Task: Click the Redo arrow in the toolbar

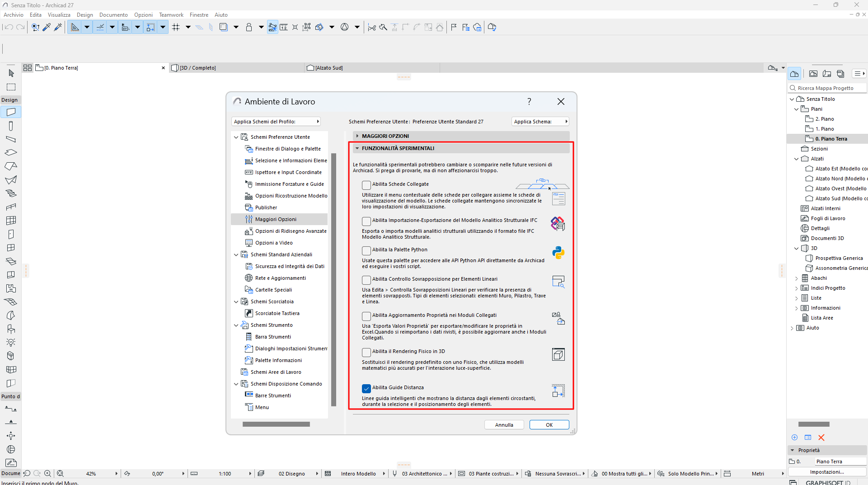Action: click(20, 27)
